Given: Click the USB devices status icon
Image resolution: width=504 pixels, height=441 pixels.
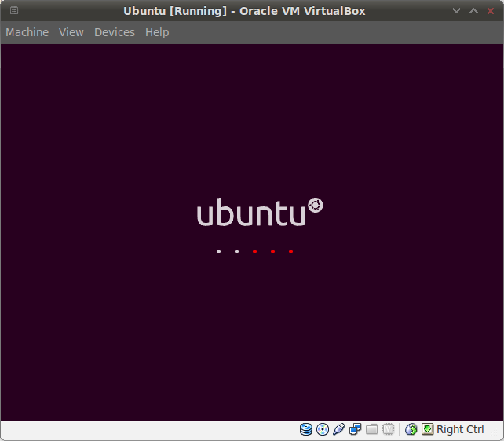Looking at the screenshot, I should 339,429.
